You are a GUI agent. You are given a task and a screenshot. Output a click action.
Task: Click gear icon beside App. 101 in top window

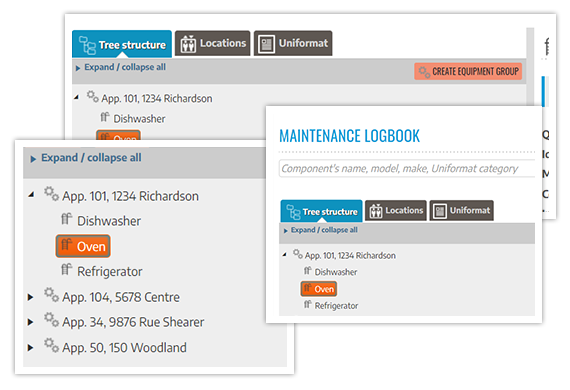(x=92, y=97)
